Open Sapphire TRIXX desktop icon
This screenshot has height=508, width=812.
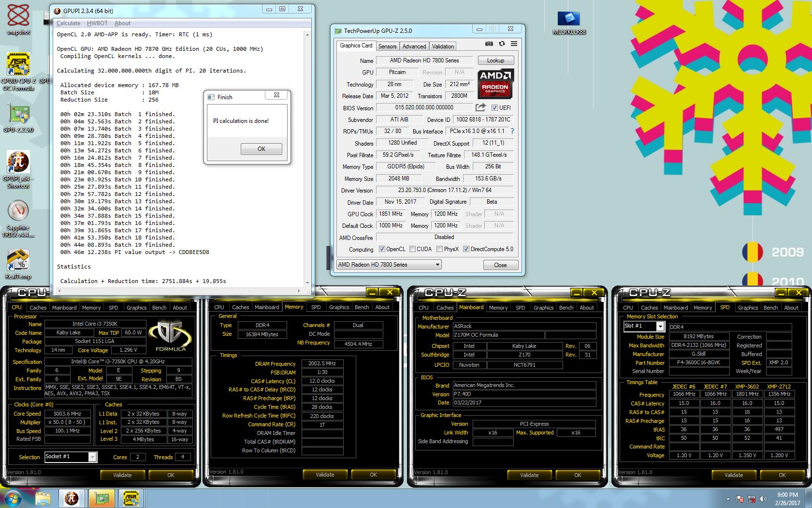18,219
